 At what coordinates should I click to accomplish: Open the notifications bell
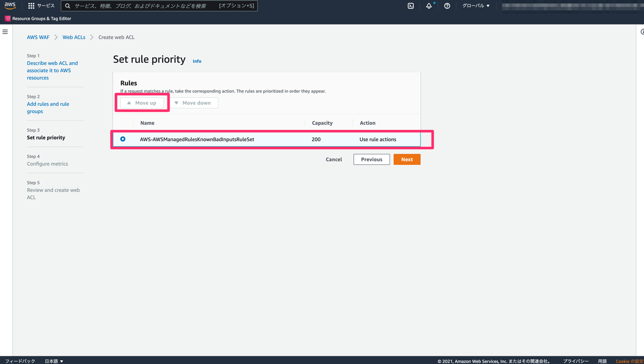click(429, 6)
